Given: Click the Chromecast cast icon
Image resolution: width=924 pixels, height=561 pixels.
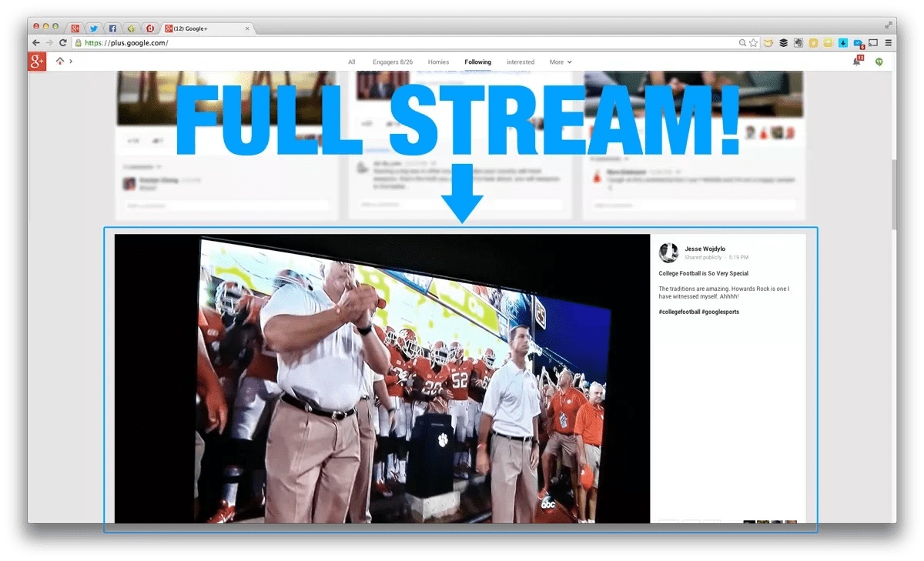Looking at the screenshot, I should tap(873, 43).
